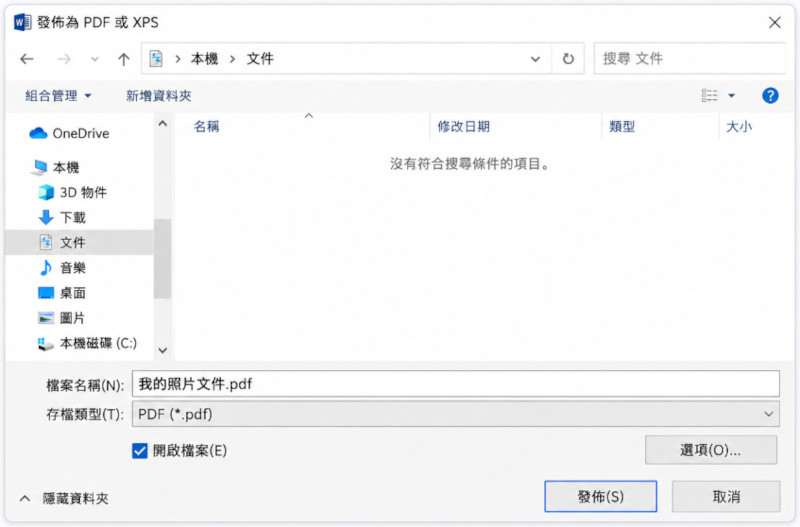Open 桌面 folder in sidebar
Image resolution: width=800 pixels, height=527 pixels.
62,293
